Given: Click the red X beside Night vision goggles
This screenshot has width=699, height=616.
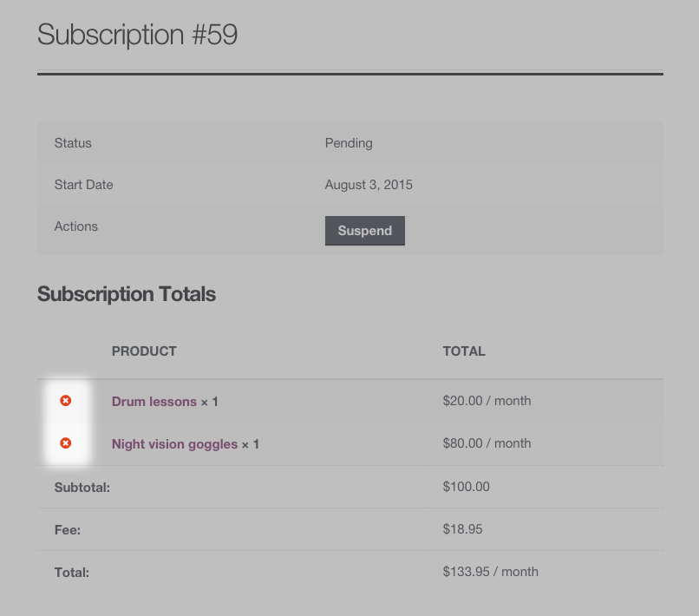Looking at the screenshot, I should click(x=65, y=443).
